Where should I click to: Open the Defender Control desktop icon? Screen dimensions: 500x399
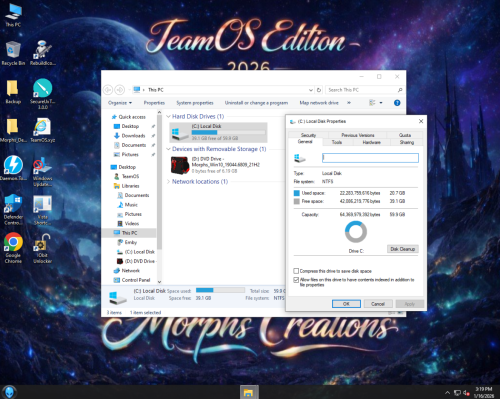[x=13, y=210]
